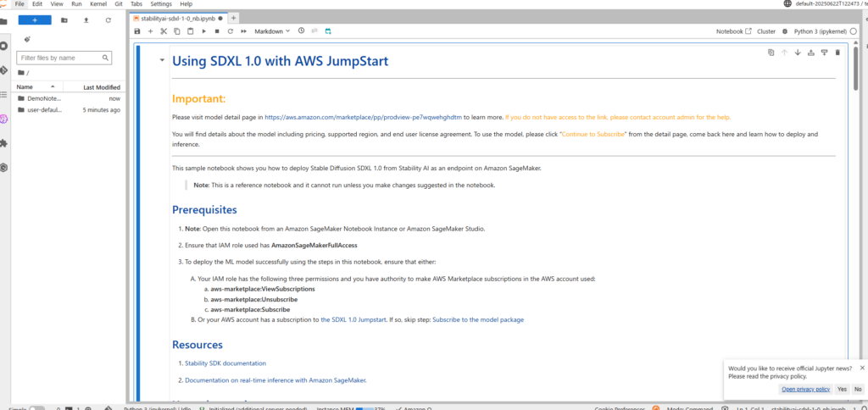This screenshot has width=868, height=410.
Task: Open the Git menu
Action: [119, 3]
